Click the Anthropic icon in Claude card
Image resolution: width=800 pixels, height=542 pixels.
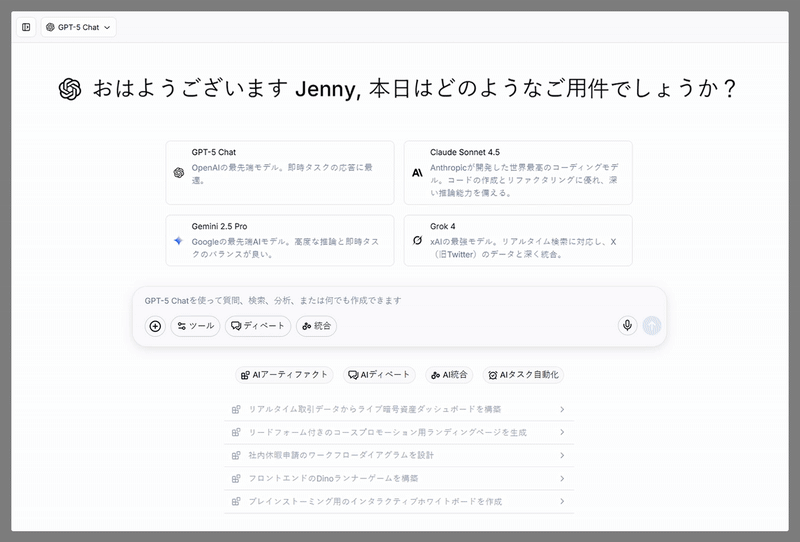click(417, 173)
